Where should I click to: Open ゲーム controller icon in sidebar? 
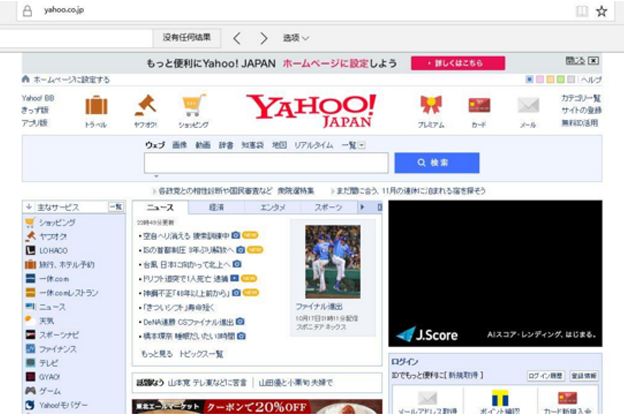(x=31, y=391)
